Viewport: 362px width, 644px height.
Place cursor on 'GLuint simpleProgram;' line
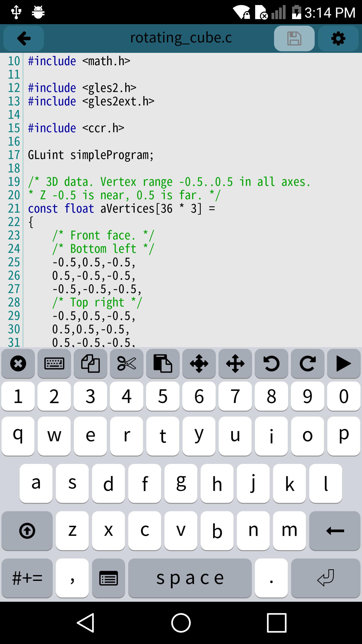(91, 155)
